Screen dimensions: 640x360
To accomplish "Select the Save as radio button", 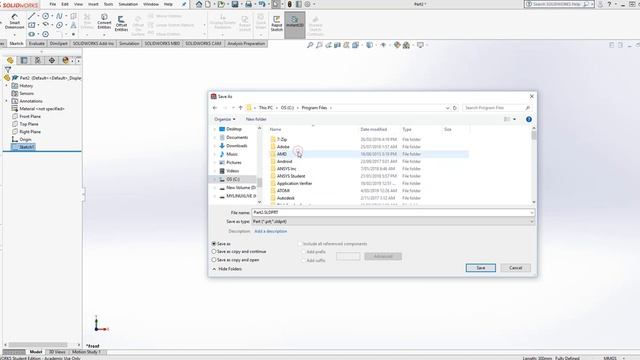I will point(214,244).
